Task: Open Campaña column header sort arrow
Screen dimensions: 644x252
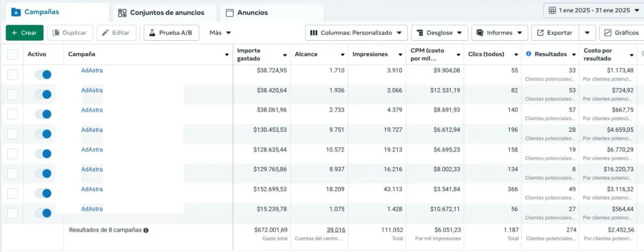Action: click(x=226, y=55)
